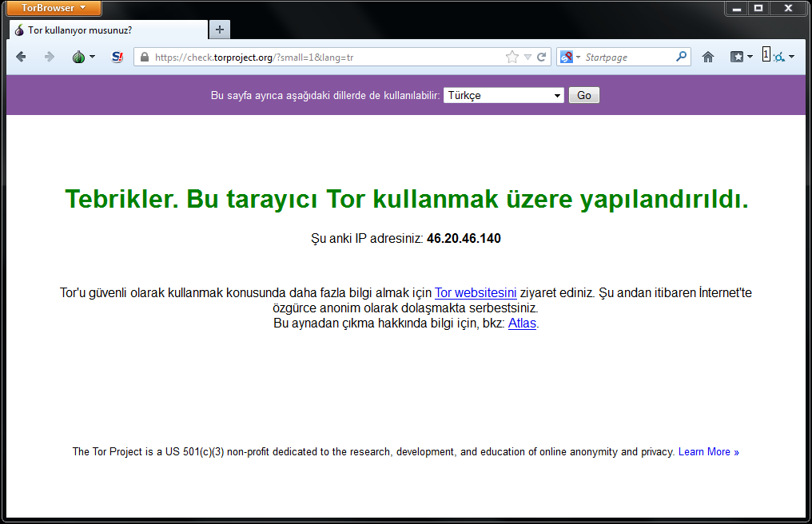Follow the 'Tor websitesini' link
Viewport: 812px width, 524px height.
coord(476,292)
